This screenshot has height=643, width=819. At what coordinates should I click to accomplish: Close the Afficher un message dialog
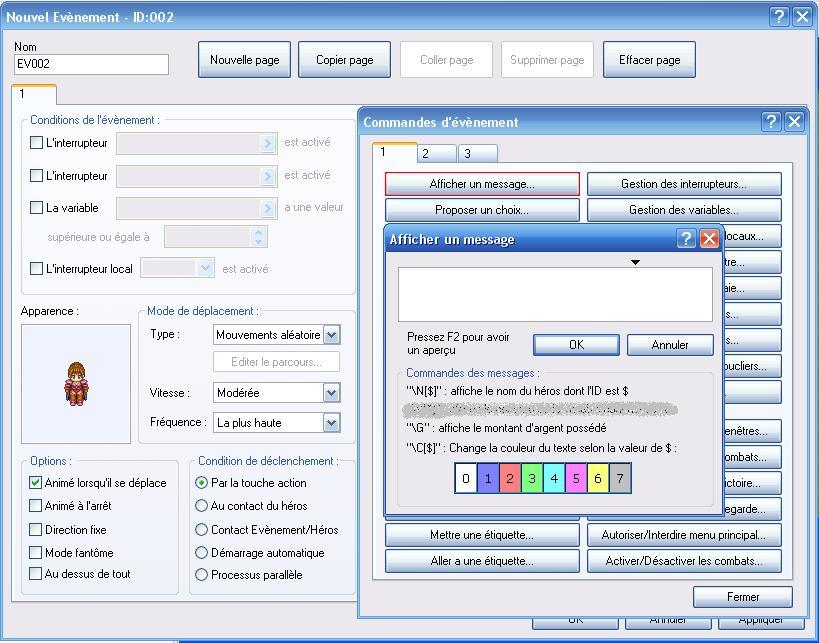tap(709, 239)
